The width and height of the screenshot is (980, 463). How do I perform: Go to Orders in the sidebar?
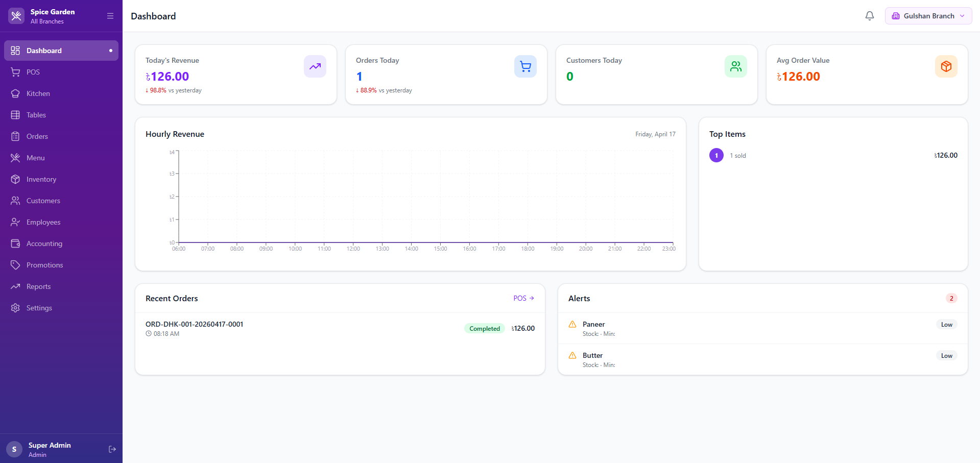click(61, 136)
